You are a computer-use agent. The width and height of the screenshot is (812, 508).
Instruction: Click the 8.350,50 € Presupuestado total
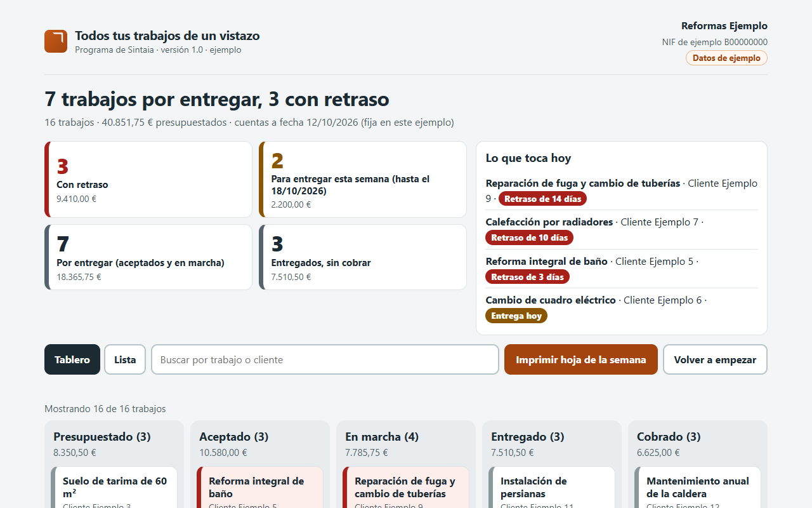[x=75, y=453]
